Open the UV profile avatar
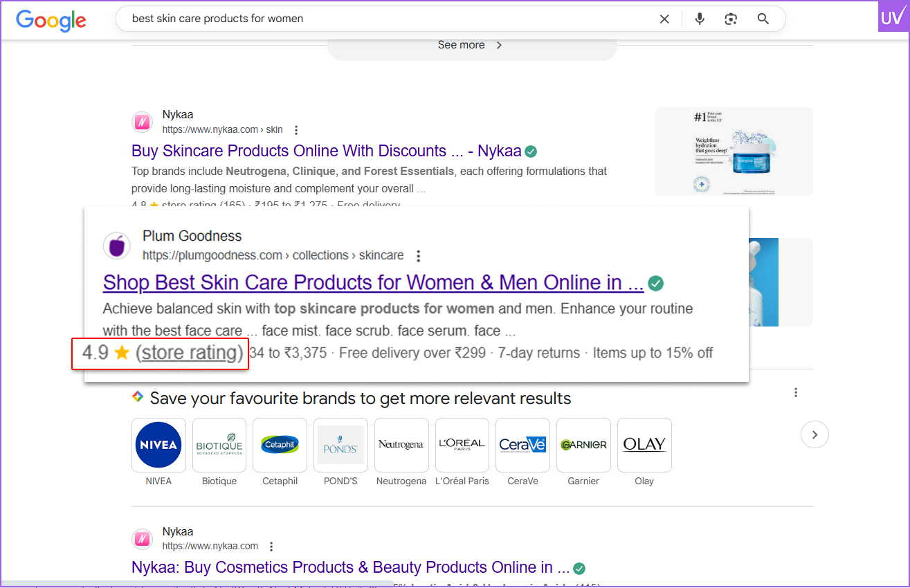This screenshot has width=910, height=588. (893, 17)
